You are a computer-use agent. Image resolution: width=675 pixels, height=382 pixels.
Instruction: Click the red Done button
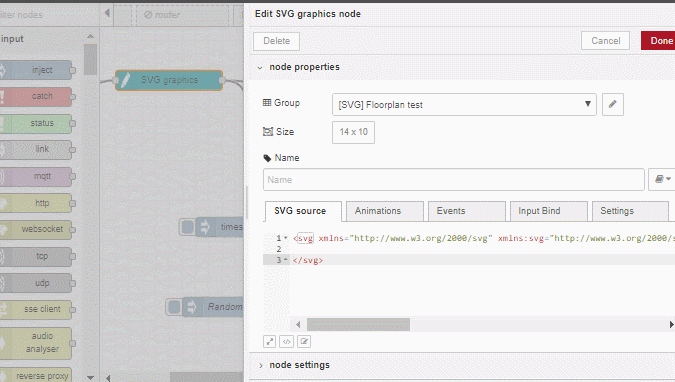pyautogui.click(x=659, y=41)
